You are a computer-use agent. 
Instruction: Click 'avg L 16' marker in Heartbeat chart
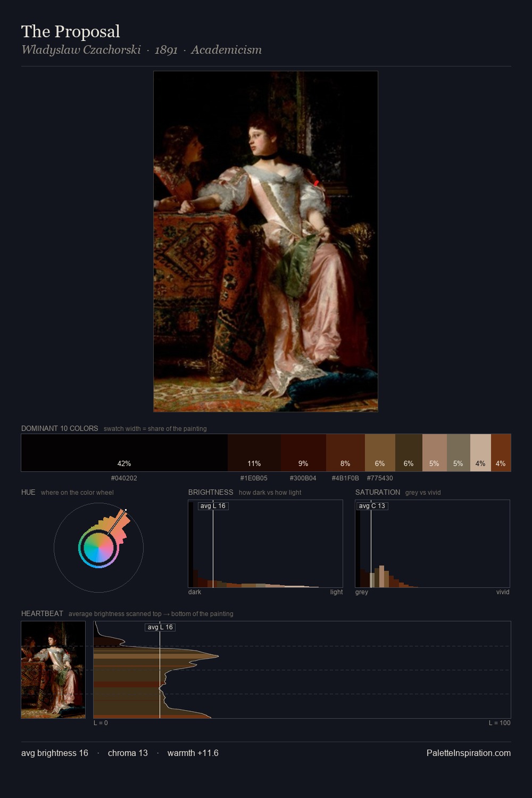coord(160,627)
